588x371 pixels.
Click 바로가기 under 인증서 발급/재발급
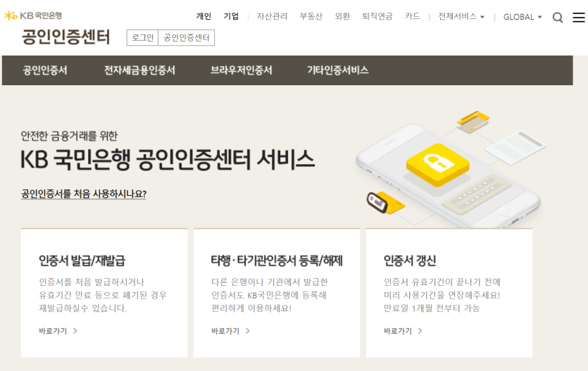(53, 331)
